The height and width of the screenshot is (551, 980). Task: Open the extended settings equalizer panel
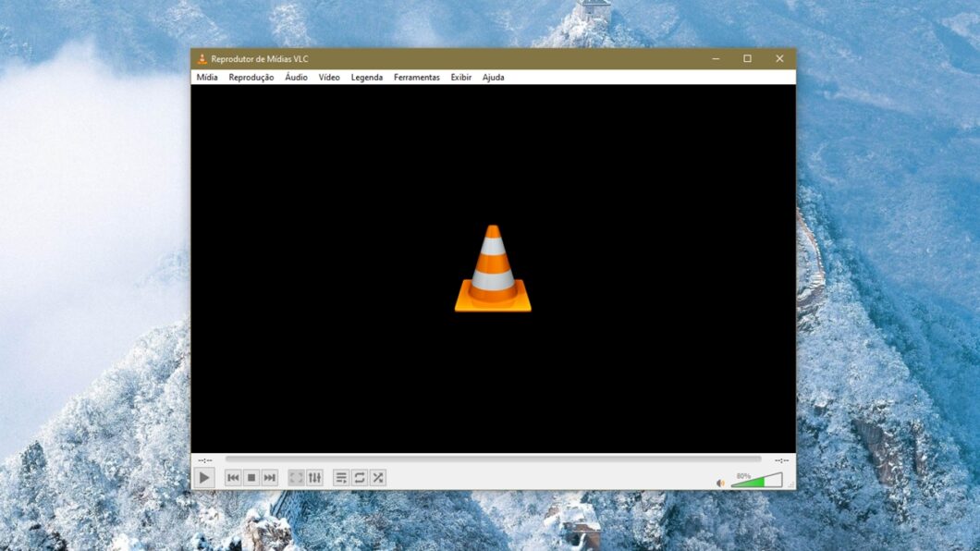tap(314, 478)
